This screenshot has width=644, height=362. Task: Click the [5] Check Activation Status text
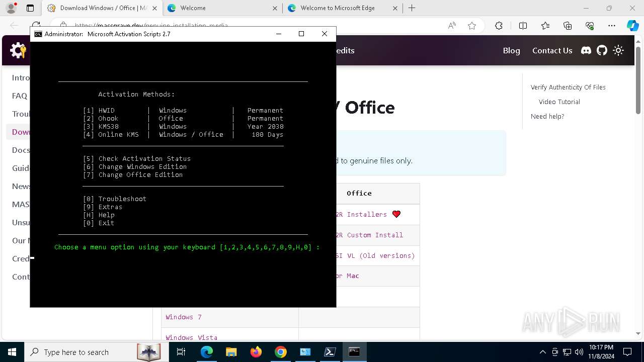pos(137,158)
